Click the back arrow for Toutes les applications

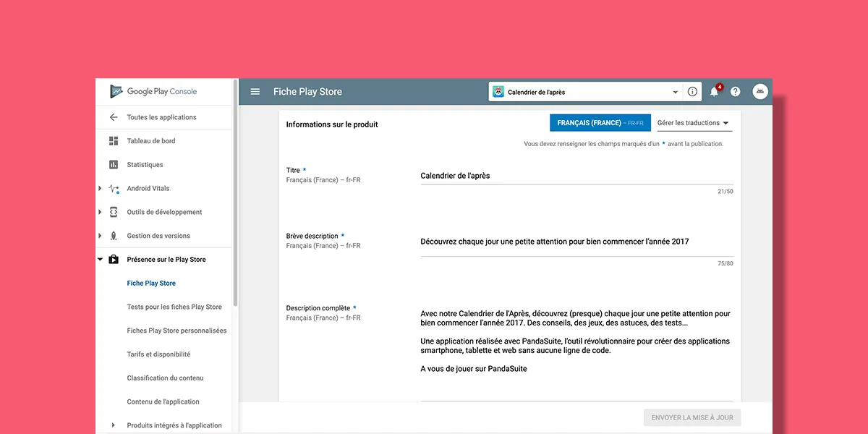click(x=114, y=117)
